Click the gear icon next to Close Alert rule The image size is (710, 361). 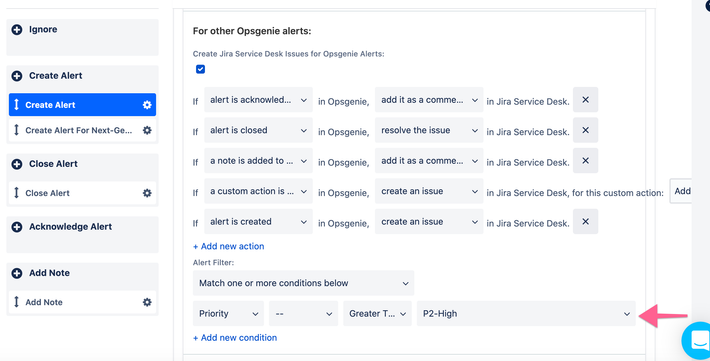point(147,193)
